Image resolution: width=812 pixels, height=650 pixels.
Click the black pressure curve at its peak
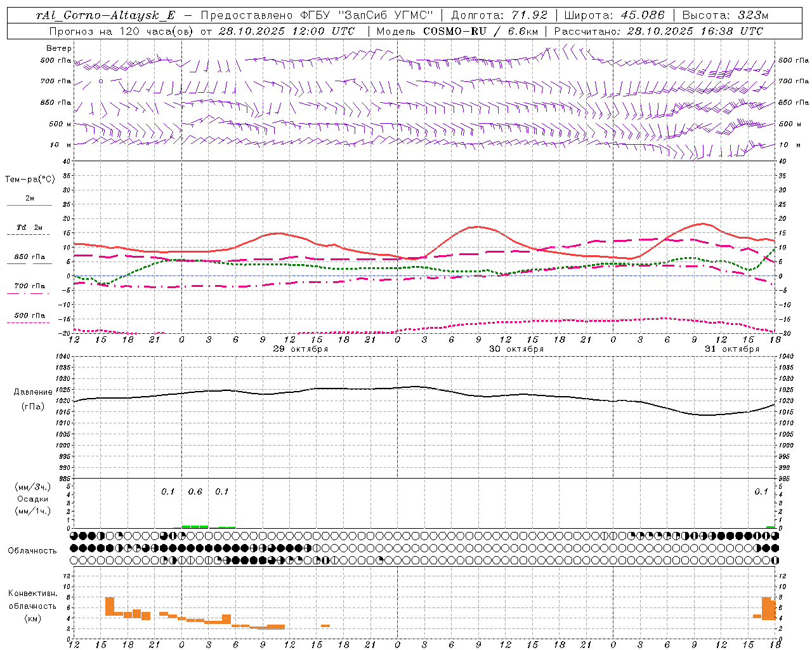coord(415,387)
